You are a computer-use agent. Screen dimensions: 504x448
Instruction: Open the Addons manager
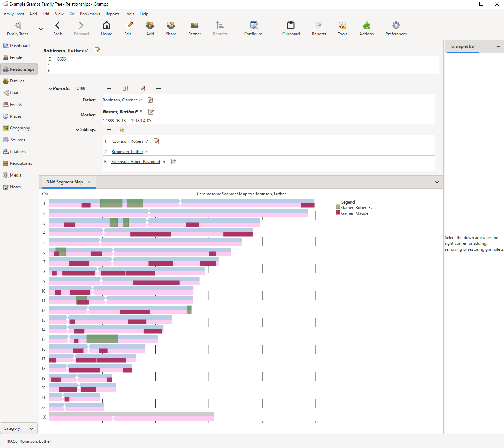pyautogui.click(x=366, y=29)
